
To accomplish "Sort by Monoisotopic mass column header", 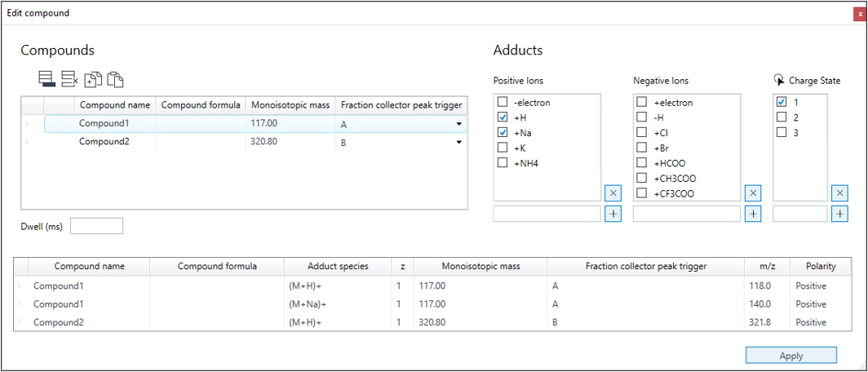I will (290, 104).
